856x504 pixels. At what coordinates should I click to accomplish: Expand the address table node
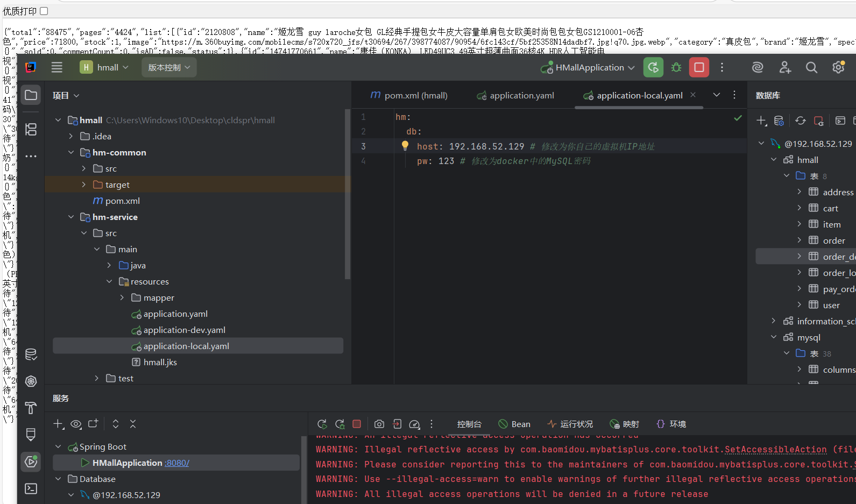coord(799,192)
